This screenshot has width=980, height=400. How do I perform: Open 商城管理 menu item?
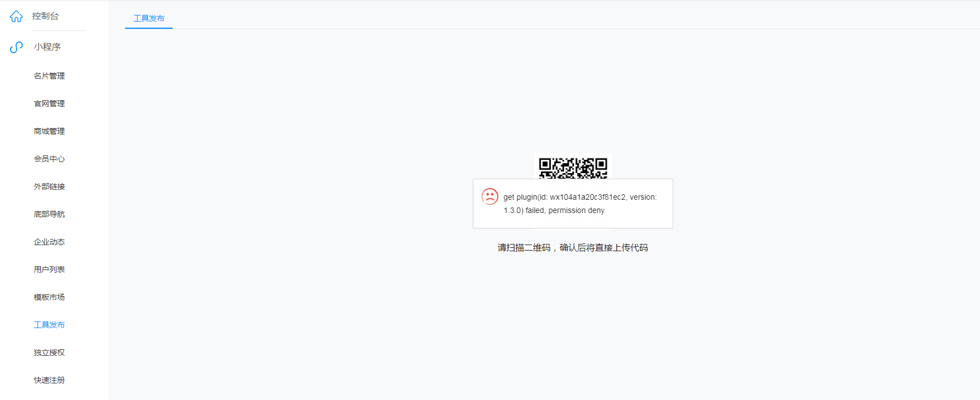pos(49,131)
